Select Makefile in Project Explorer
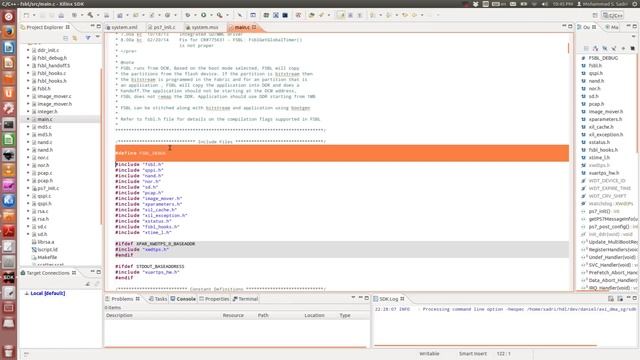640x360 pixels. click(47, 257)
